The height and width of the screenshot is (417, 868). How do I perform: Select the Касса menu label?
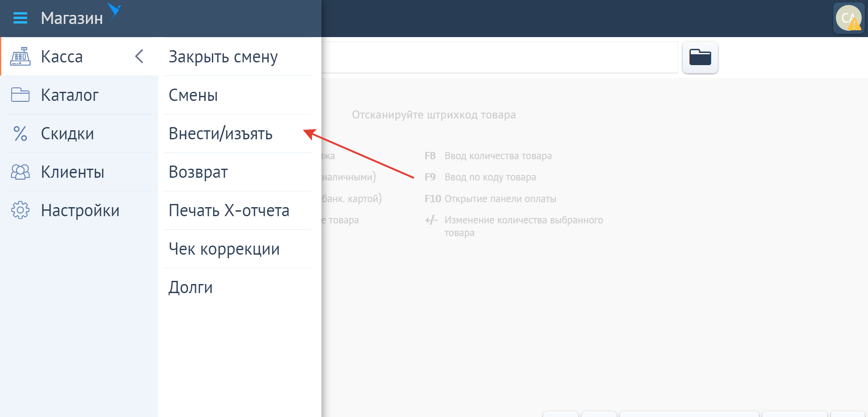tap(62, 57)
